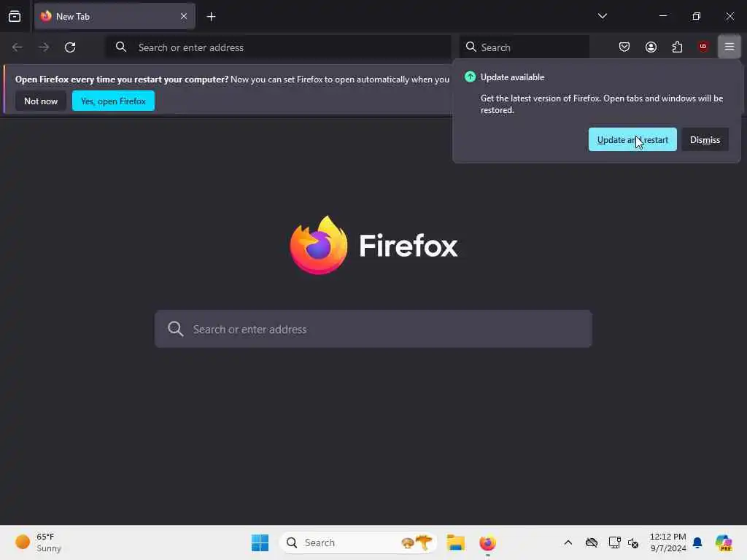Image resolution: width=747 pixels, height=560 pixels.
Task: Open the uBlock Origin extension icon
Action: [703, 47]
